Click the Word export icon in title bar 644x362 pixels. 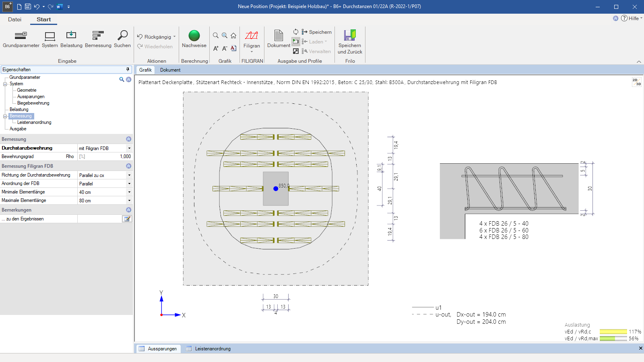coord(60,6)
